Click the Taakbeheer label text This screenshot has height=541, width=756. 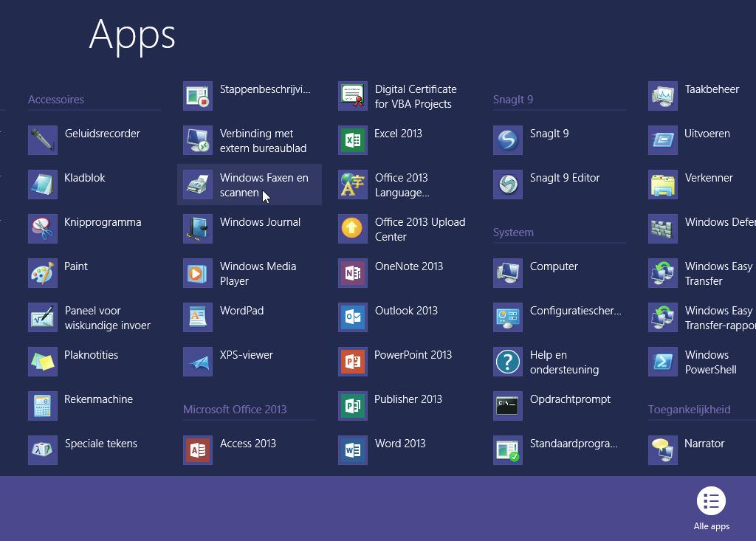click(x=712, y=89)
